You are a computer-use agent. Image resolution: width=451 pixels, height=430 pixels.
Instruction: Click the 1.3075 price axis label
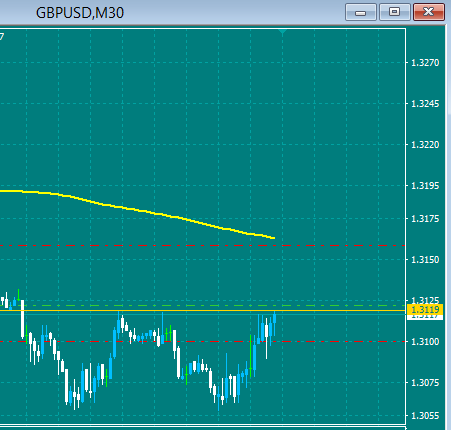pos(425,383)
